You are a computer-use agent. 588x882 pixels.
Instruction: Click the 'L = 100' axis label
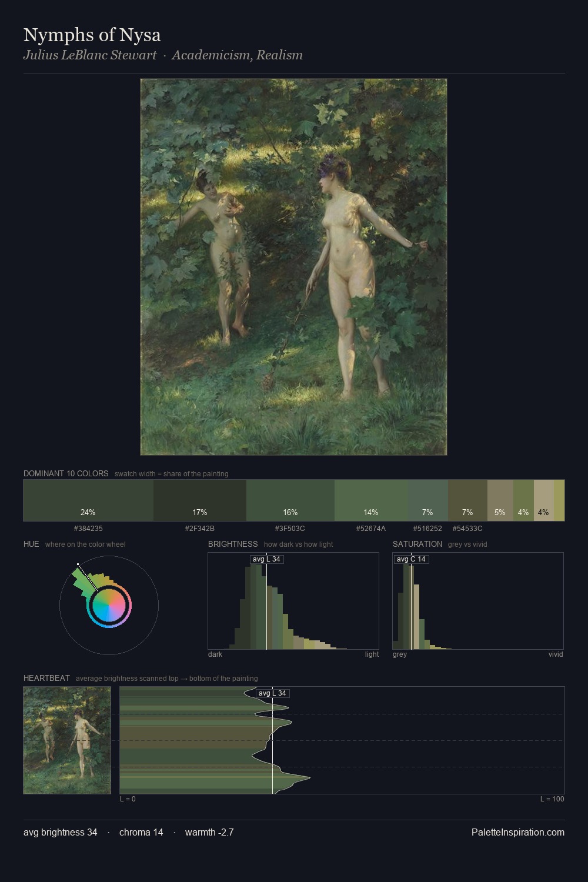coord(552,799)
